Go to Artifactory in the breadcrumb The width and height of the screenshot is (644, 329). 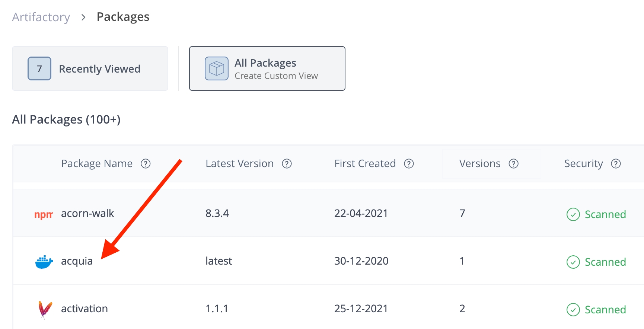[41, 17]
